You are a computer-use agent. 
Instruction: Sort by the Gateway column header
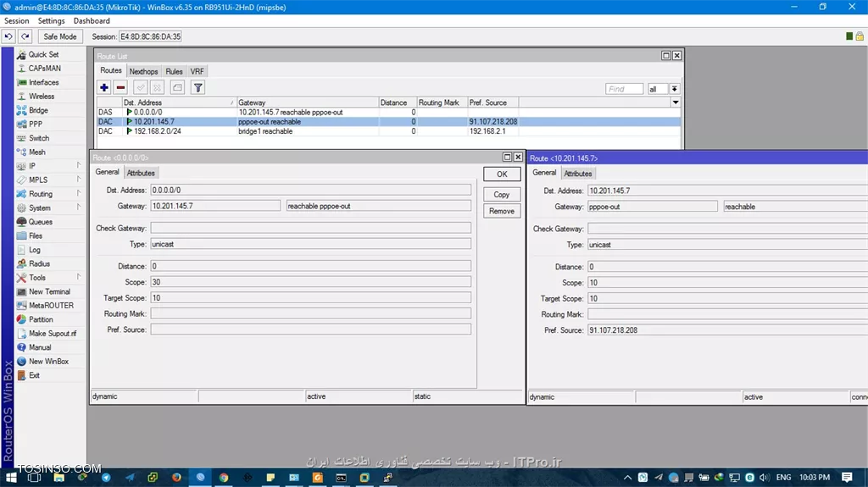pos(308,102)
